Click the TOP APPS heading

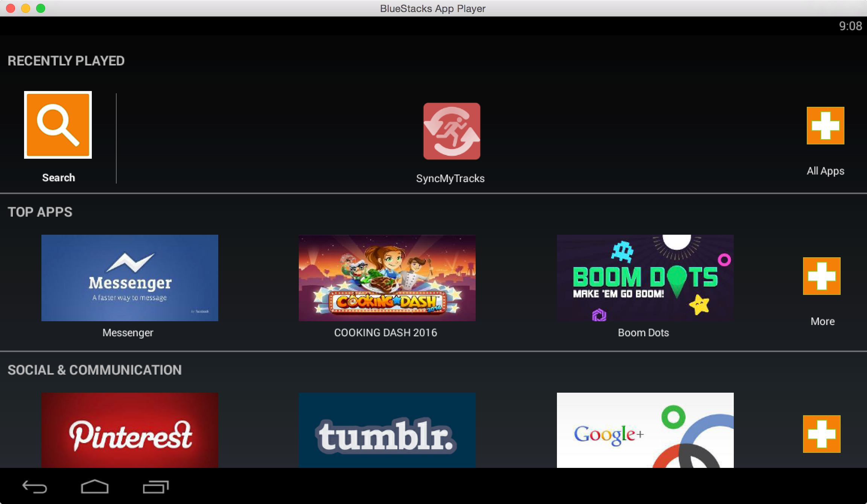pos(40,212)
